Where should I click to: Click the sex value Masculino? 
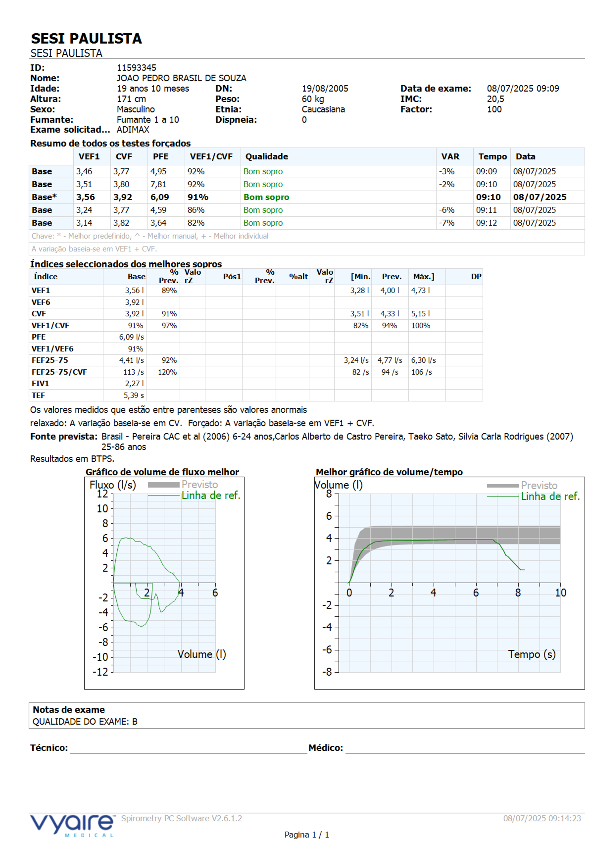pyautogui.click(x=136, y=109)
